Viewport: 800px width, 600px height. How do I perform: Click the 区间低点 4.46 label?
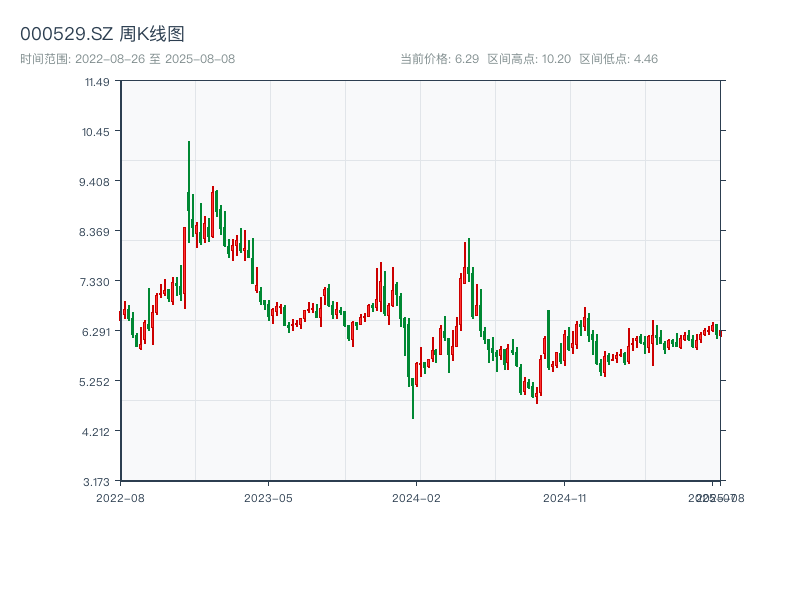(618, 59)
